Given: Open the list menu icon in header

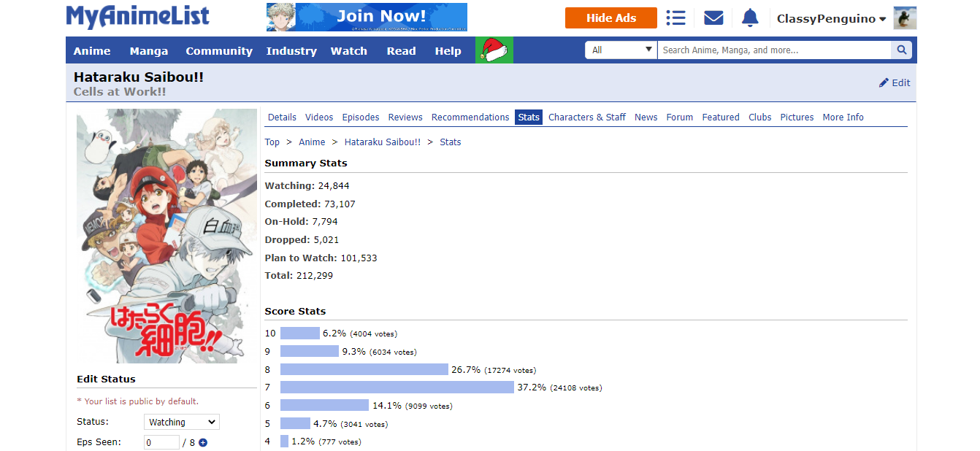Looking at the screenshot, I should [676, 18].
